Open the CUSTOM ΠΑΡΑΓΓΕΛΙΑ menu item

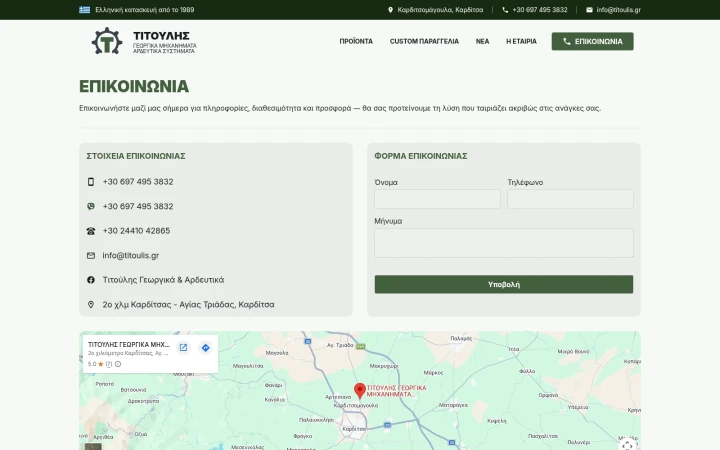coord(424,41)
